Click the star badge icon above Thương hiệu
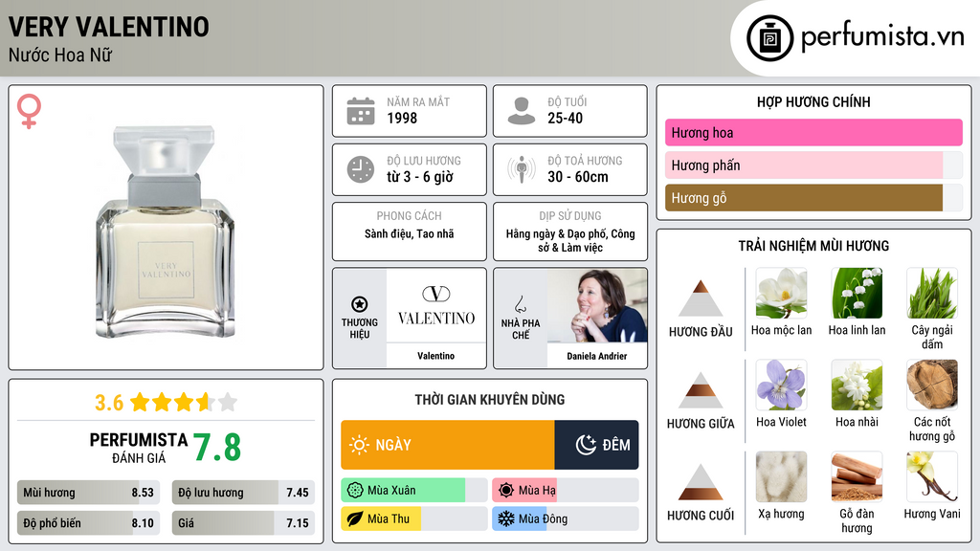The width and height of the screenshot is (980, 551). coord(360,304)
